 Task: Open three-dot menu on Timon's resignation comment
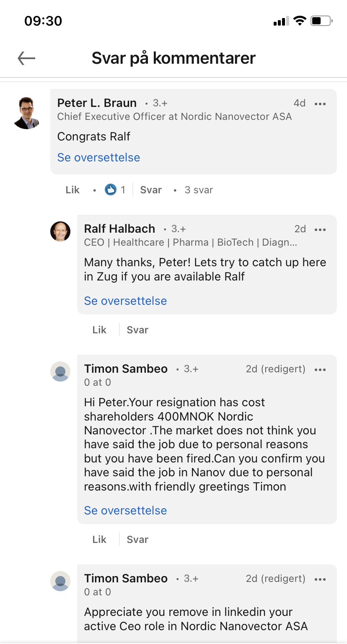tap(320, 369)
